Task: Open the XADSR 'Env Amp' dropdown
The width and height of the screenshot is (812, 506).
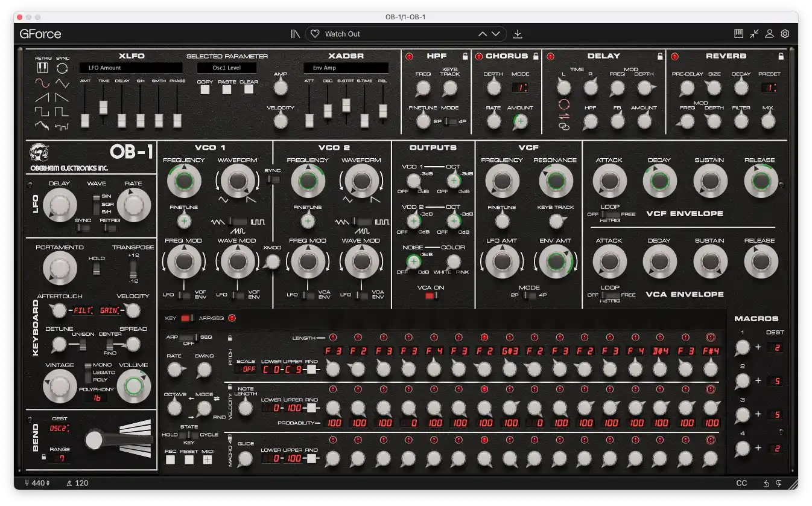Action: (x=346, y=68)
